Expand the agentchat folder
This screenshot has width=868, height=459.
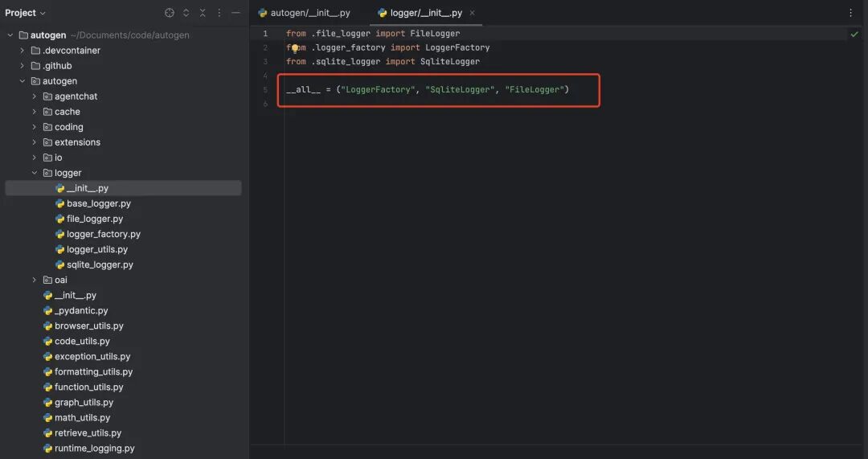[x=35, y=96]
